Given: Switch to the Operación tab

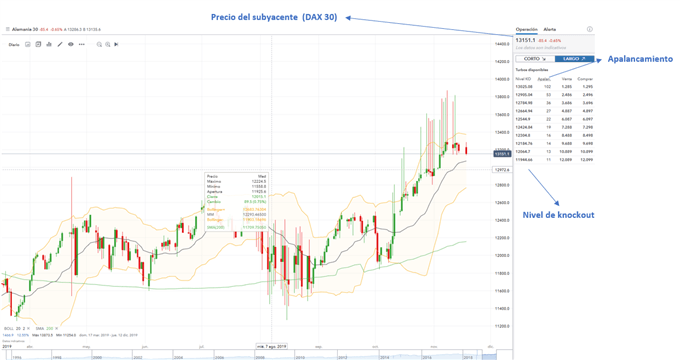Looking at the screenshot, I should point(526,29).
